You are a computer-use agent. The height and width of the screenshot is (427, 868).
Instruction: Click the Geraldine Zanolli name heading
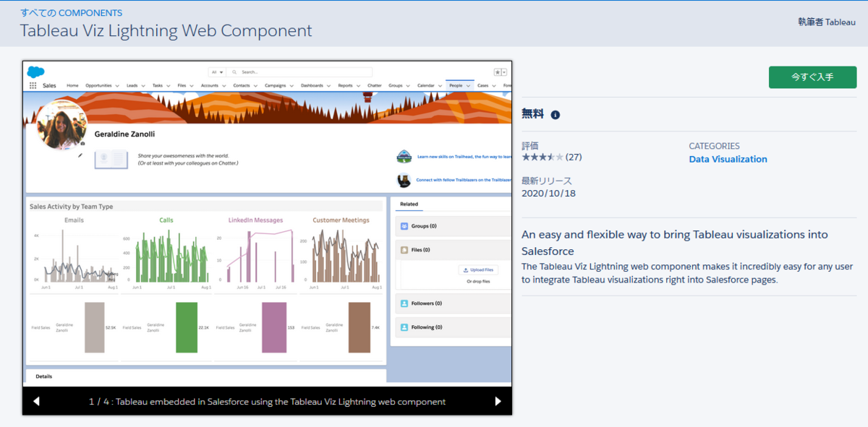click(x=124, y=134)
